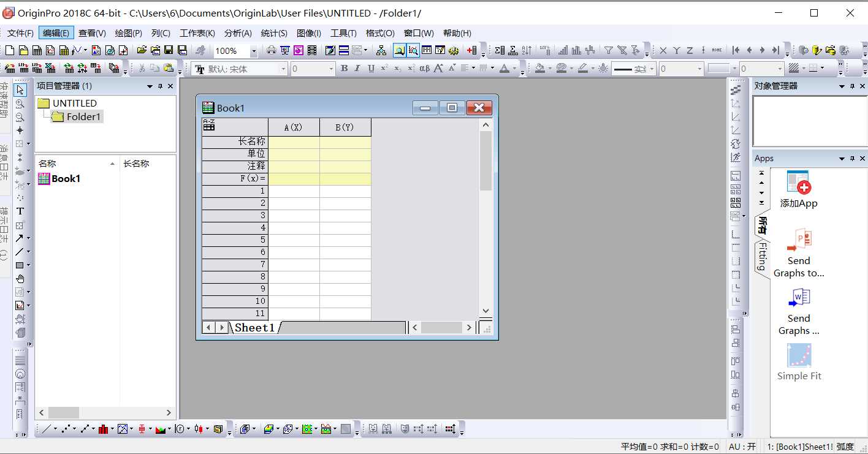Toggle Bold formatting button
Screen dimensions: 868x454
click(x=344, y=68)
